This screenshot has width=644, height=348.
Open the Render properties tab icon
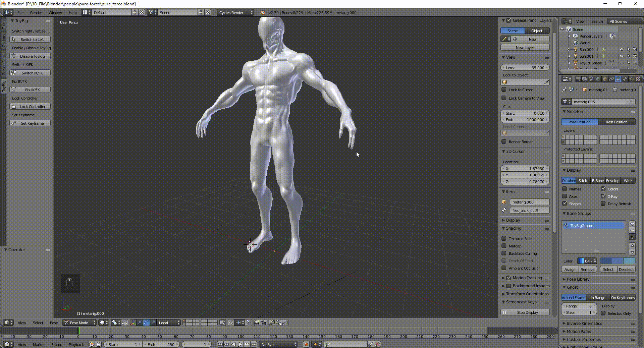[578, 79]
